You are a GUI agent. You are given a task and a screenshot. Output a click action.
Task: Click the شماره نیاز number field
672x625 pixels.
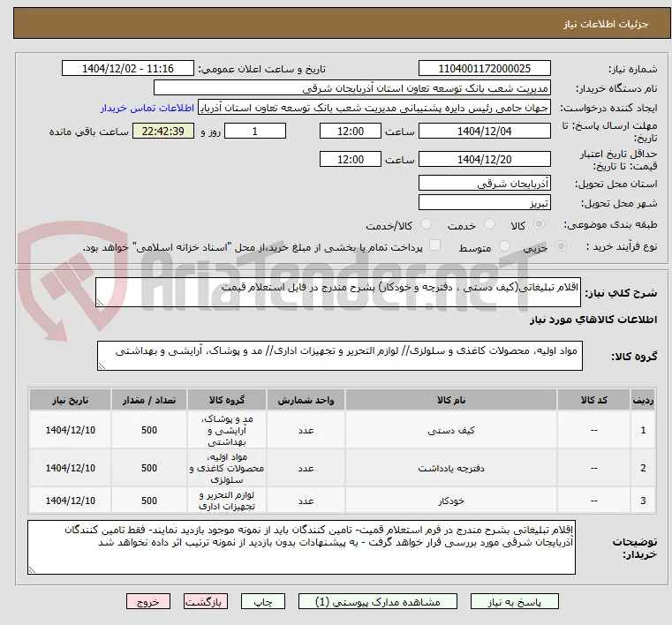[x=484, y=69]
